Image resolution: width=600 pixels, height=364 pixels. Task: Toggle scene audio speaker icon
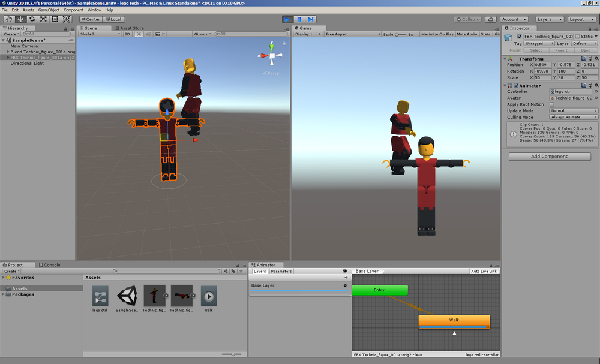coord(148,34)
